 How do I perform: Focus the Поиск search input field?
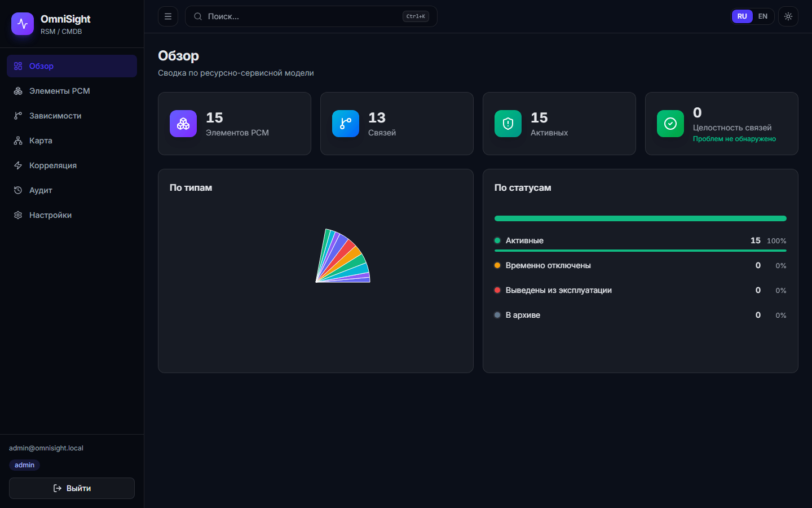311,16
